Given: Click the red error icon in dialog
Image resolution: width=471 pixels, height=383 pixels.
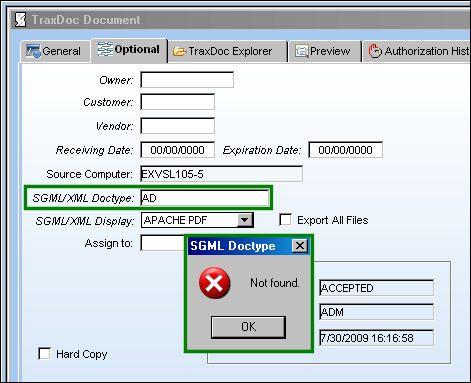Looking at the screenshot, I should [x=214, y=283].
